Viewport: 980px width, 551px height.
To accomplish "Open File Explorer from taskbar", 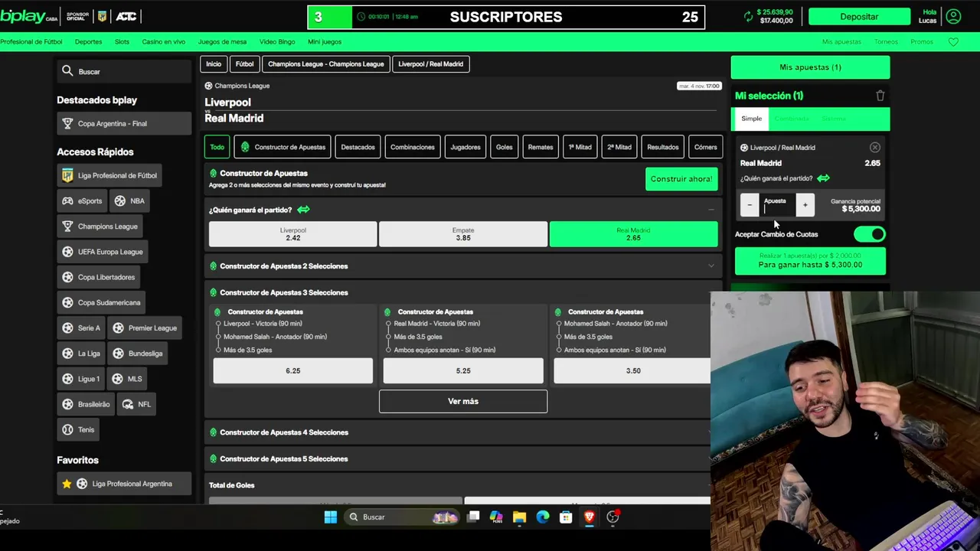I will [519, 517].
